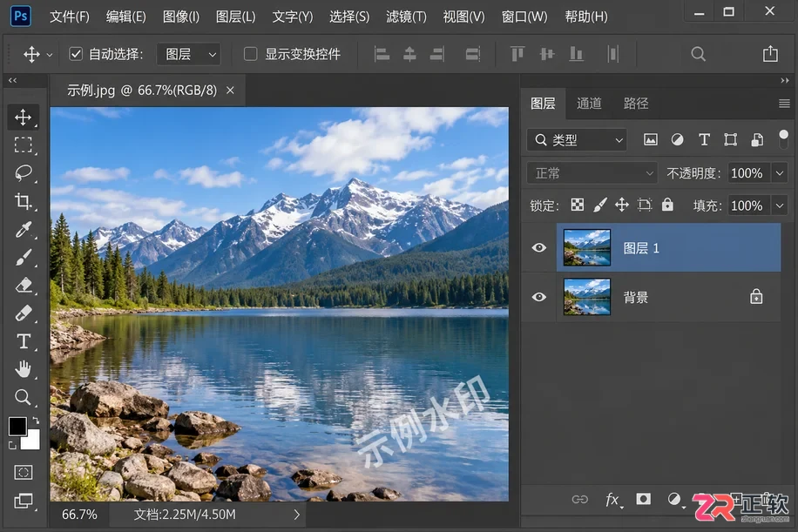Filter layers by type layer icon

click(704, 139)
